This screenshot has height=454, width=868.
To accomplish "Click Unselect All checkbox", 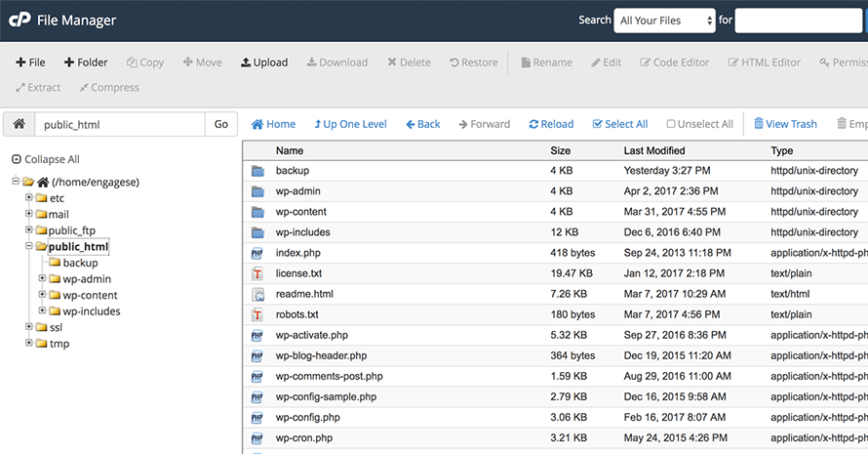I will (699, 124).
